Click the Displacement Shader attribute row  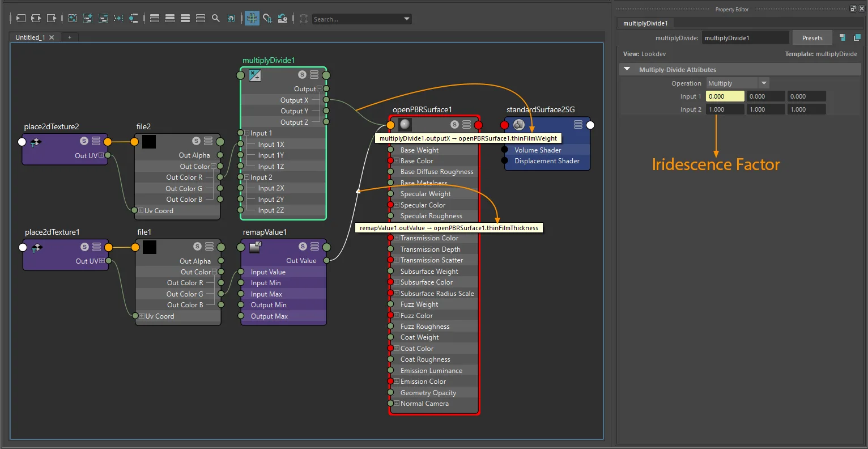(x=547, y=161)
